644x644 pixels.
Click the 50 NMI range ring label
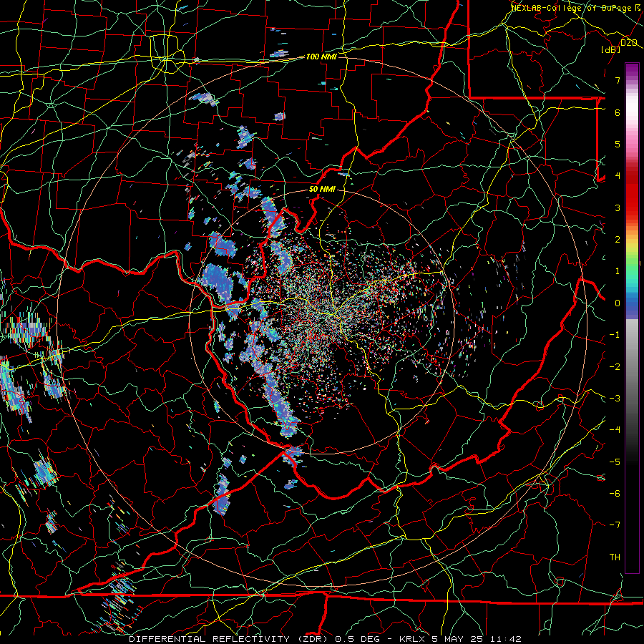click(x=322, y=190)
